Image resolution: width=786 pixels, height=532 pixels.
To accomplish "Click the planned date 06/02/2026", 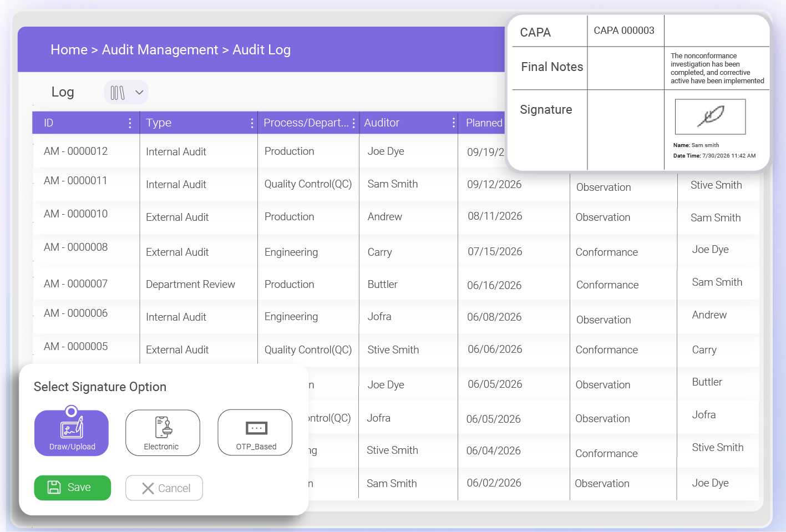I will [494, 483].
